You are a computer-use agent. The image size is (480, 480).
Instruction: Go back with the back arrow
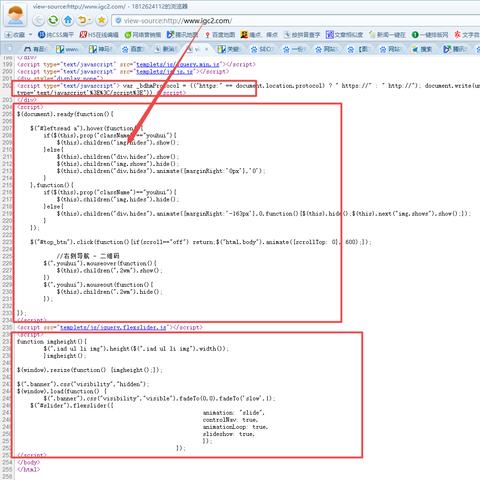click(x=38, y=20)
